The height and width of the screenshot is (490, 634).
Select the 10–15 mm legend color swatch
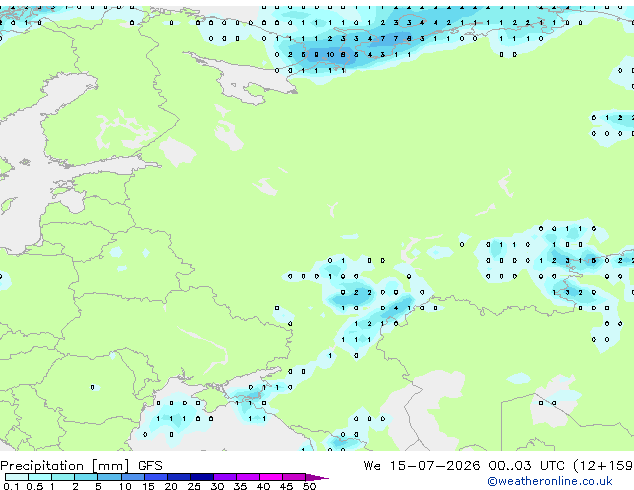[x=133, y=477]
